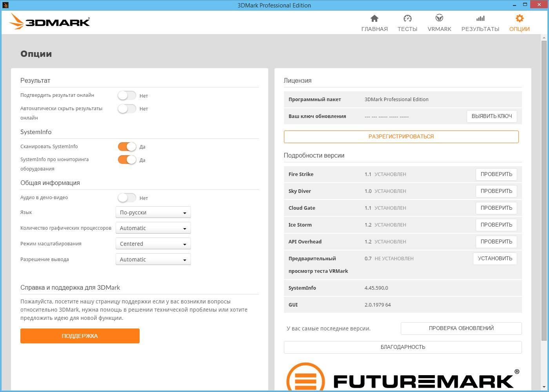Select the ОПЦИИ tab label

(x=520, y=29)
